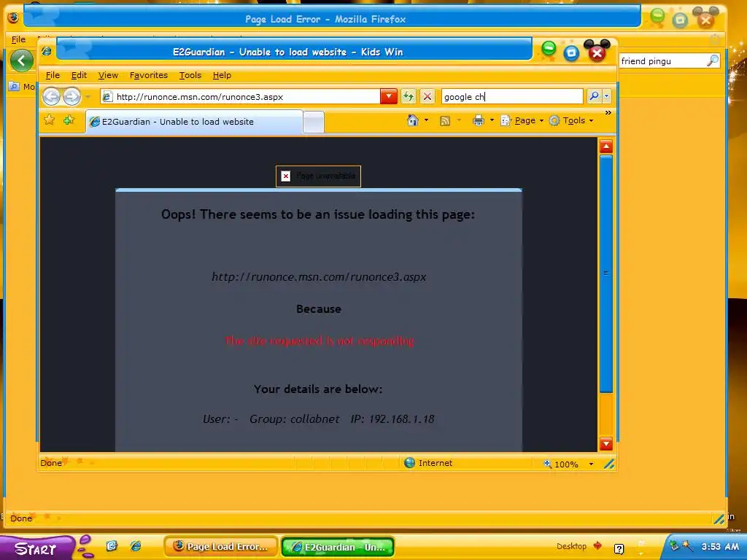Screen dimensions: 747x560
Task: Click the scroll down arrow on page scrollbar
Action: point(606,444)
